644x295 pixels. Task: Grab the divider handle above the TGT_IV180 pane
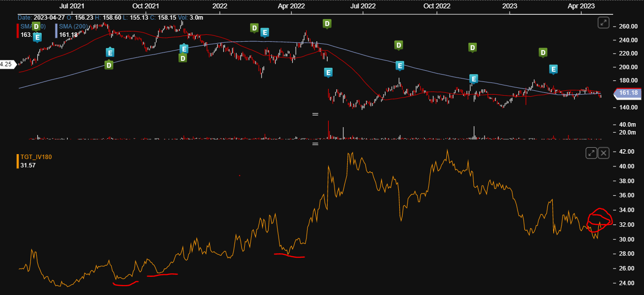[315, 144]
